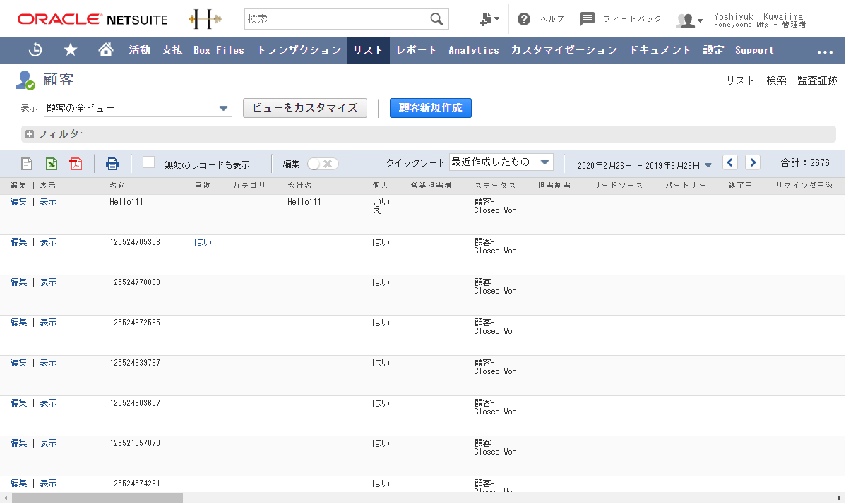
Task: Export the list to CSV icon
Action: 26,163
